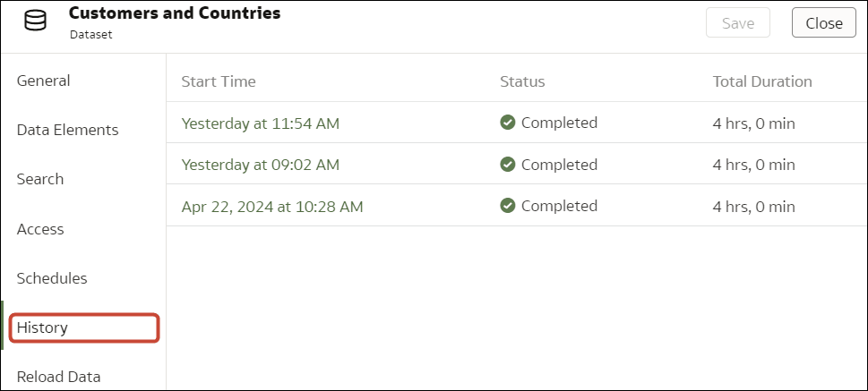The width and height of the screenshot is (868, 391).
Task: Open the Reload Data tab
Action: 58,377
